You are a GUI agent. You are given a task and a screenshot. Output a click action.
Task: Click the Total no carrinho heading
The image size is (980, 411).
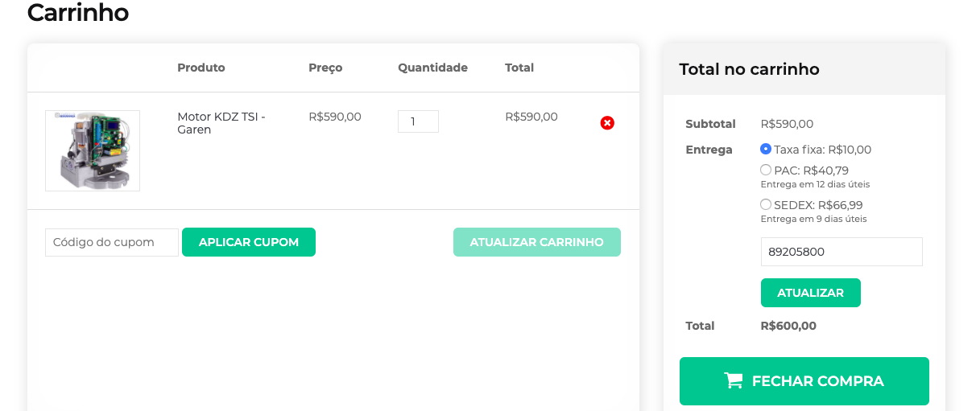pos(750,69)
